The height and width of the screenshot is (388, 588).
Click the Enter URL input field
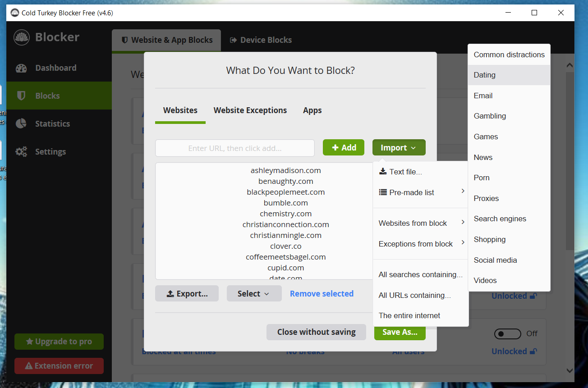click(235, 148)
